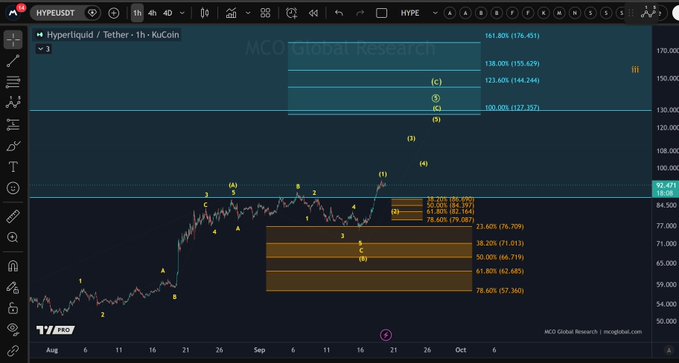Click the 92.471 current price label
Screen dimensions: 679x363
click(x=666, y=185)
